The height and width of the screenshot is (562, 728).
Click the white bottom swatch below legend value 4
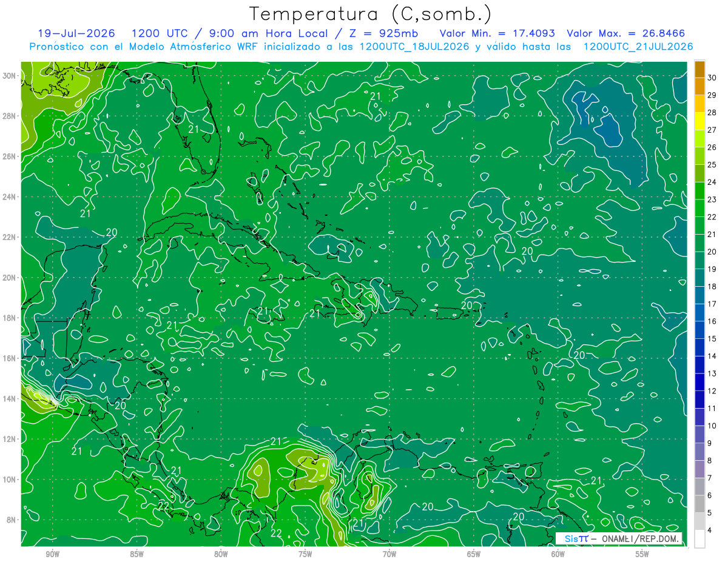pyautogui.click(x=699, y=539)
